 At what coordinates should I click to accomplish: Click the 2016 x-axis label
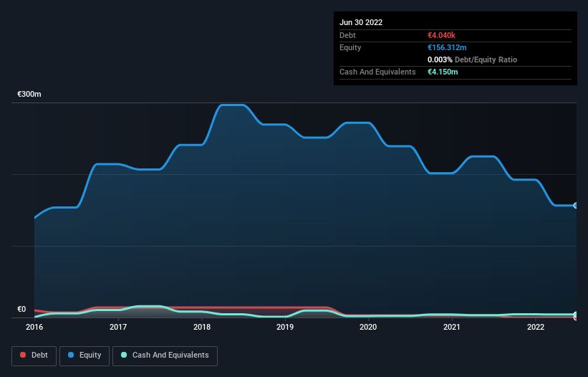coord(34,327)
